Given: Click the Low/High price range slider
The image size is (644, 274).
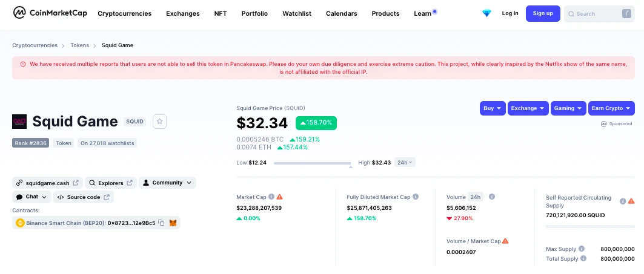Looking at the screenshot, I should [x=312, y=163].
